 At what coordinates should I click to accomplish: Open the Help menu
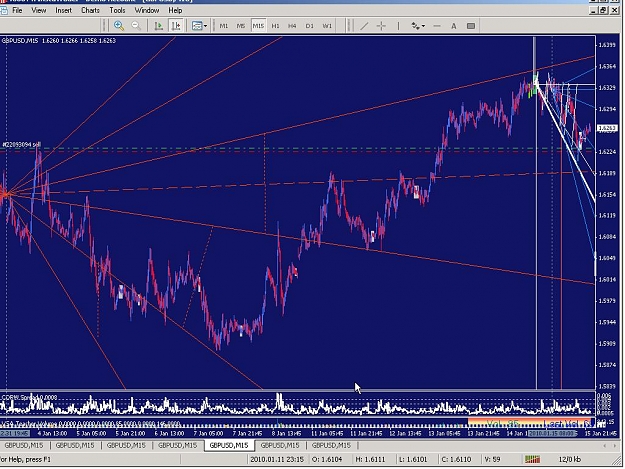coord(175,10)
